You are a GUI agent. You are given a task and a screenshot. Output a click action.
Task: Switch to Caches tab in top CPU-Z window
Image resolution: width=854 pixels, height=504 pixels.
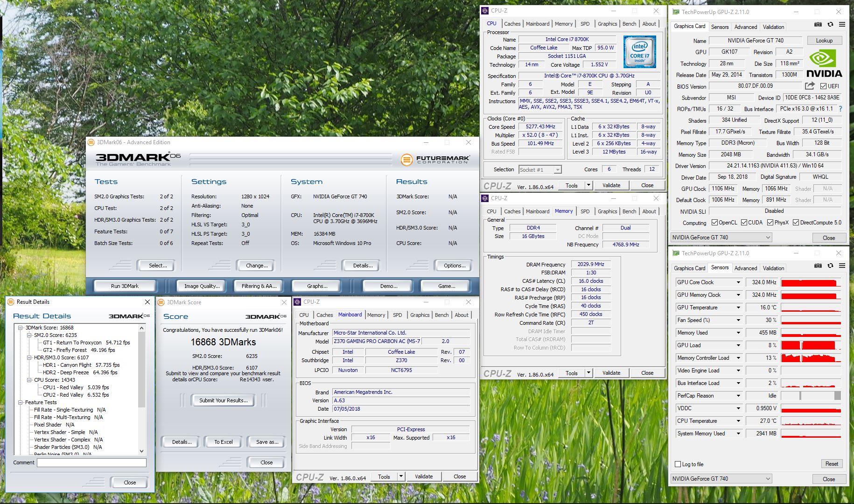click(512, 24)
